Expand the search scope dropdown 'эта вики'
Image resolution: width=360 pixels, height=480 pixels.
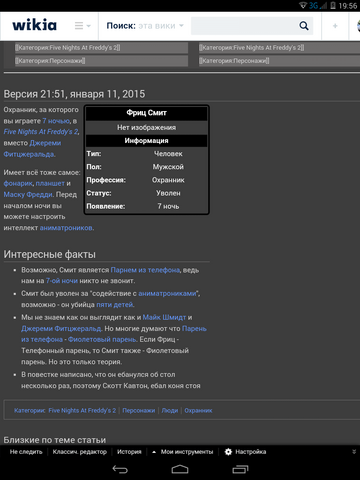click(161, 26)
